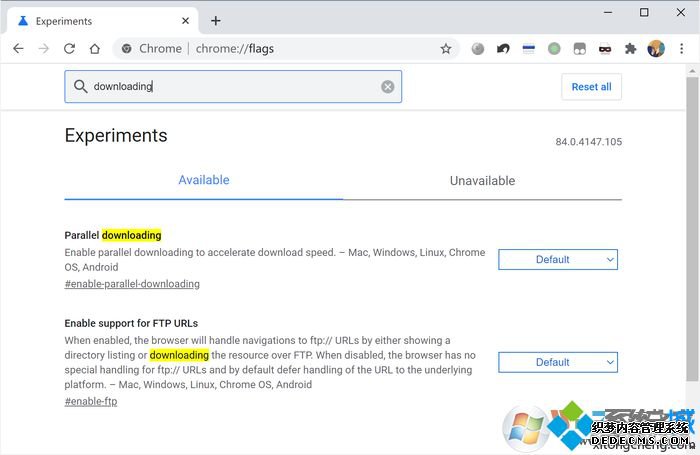Click the Enable support for FTP URLs heading
This screenshot has width=700, height=455.
(x=131, y=323)
